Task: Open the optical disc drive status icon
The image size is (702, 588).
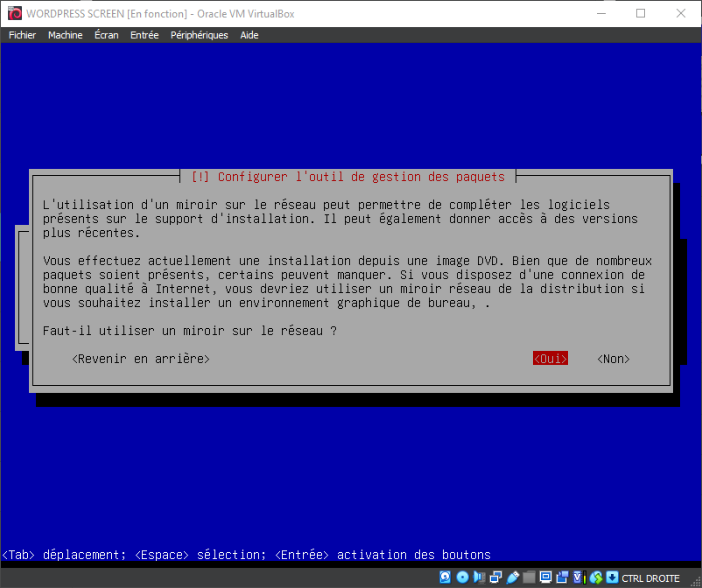Action: click(x=462, y=577)
